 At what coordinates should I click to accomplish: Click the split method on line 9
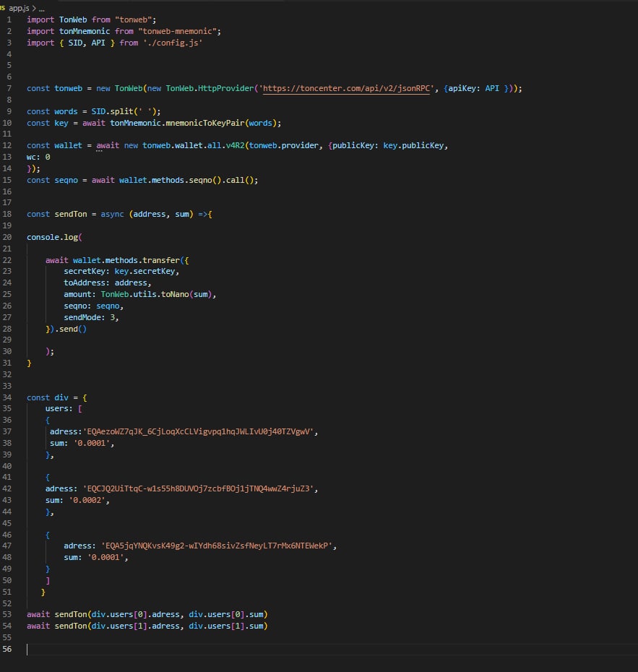coord(121,111)
